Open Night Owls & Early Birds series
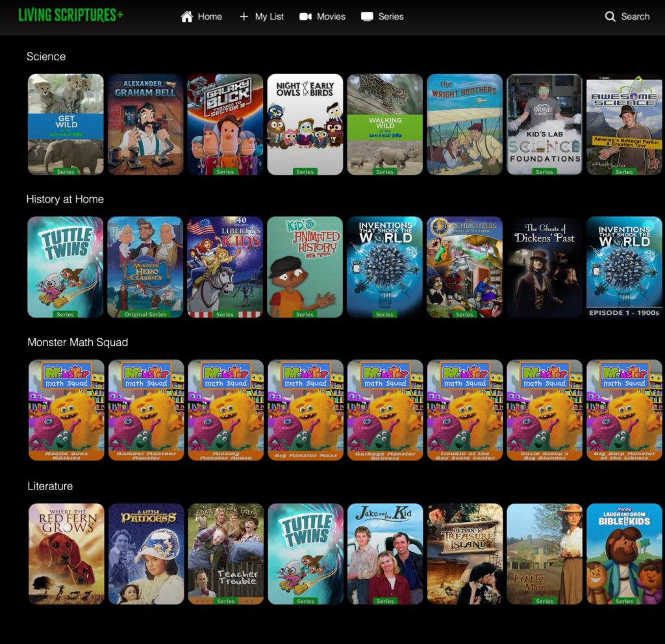665x644 pixels. point(305,124)
